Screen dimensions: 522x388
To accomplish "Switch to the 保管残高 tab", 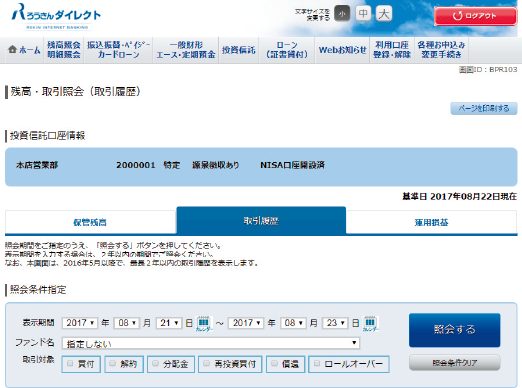I will click(x=90, y=222).
